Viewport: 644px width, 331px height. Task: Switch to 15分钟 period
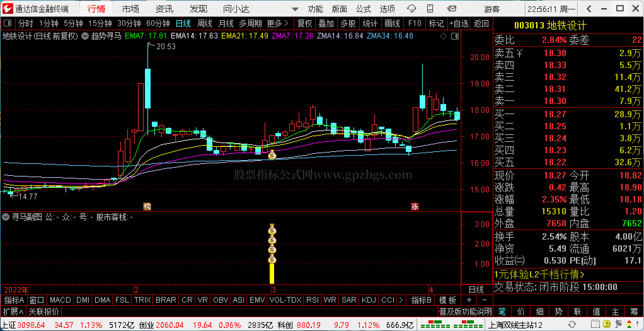coord(100,23)
